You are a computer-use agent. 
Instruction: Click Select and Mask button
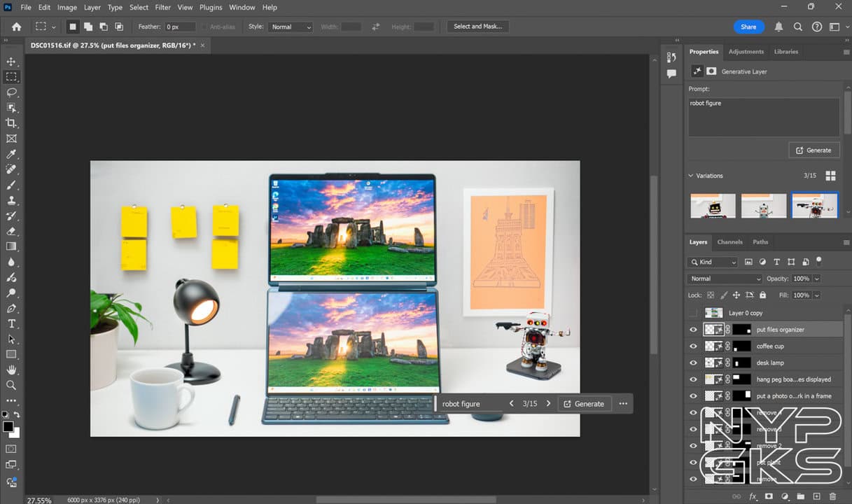477,27
